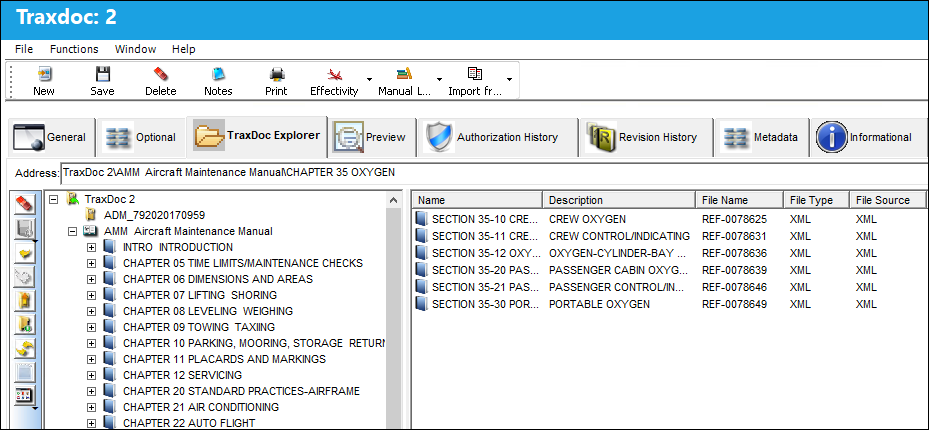Sort by the Description column header
This screenshot has width=929, height=430.
(619, 200)
